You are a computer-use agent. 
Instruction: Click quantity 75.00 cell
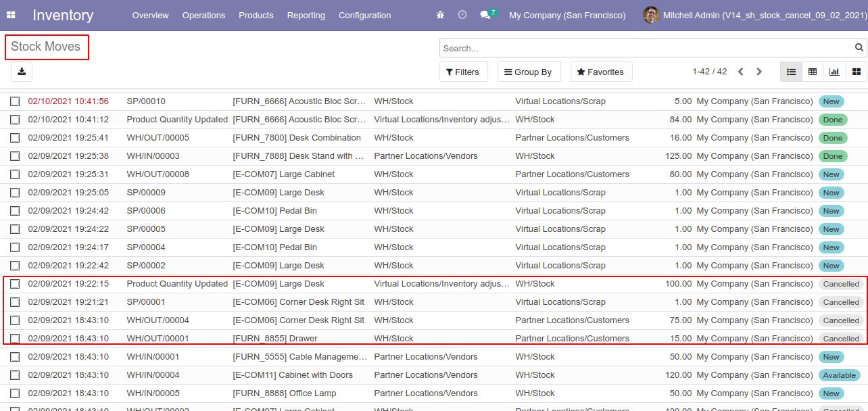point(681,320)
